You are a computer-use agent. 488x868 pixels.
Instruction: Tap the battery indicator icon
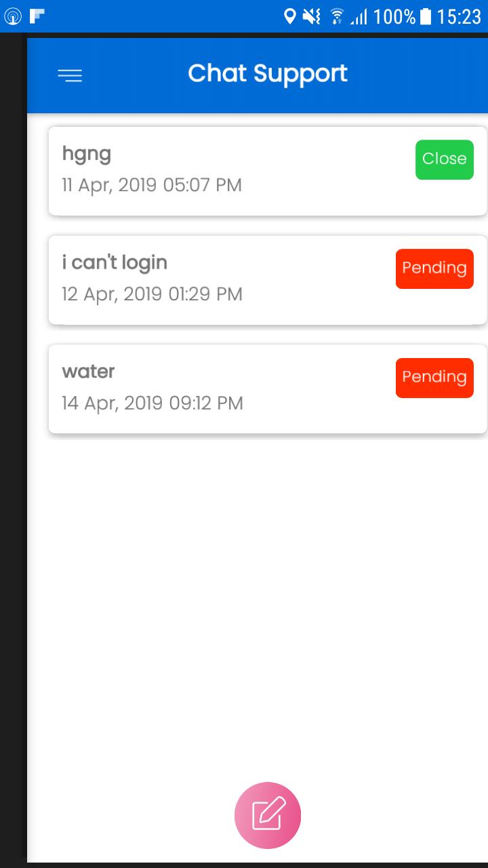point(426,16)
